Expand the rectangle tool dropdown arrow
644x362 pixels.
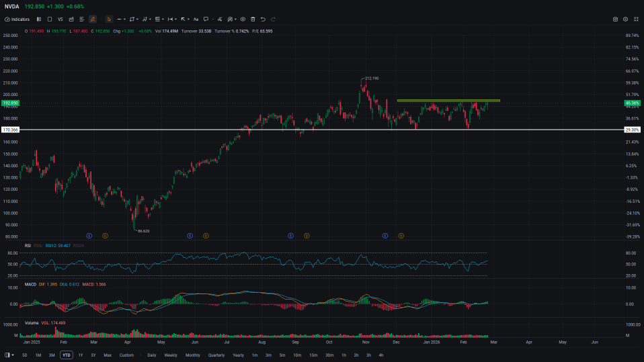(137, 19)
